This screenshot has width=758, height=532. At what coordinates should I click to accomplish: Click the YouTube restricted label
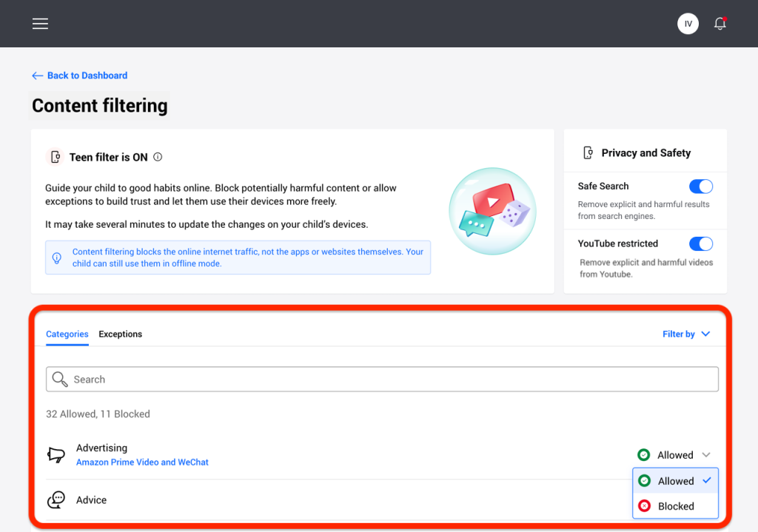pyautogui.click(x=618, y=243)
